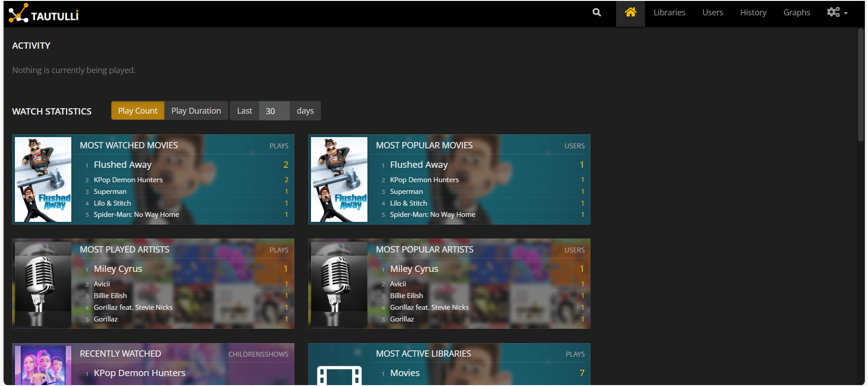Click 'Nothing is currently being played.' text
The image size is (868, 386).
click(74, 70)
